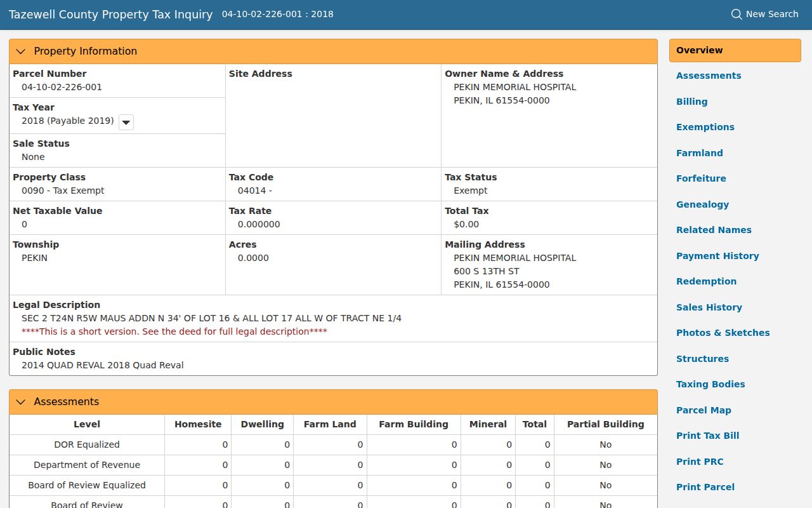Click parcel number value 04-10-02-226-001

pyautogui.click(x=62, y=87)
